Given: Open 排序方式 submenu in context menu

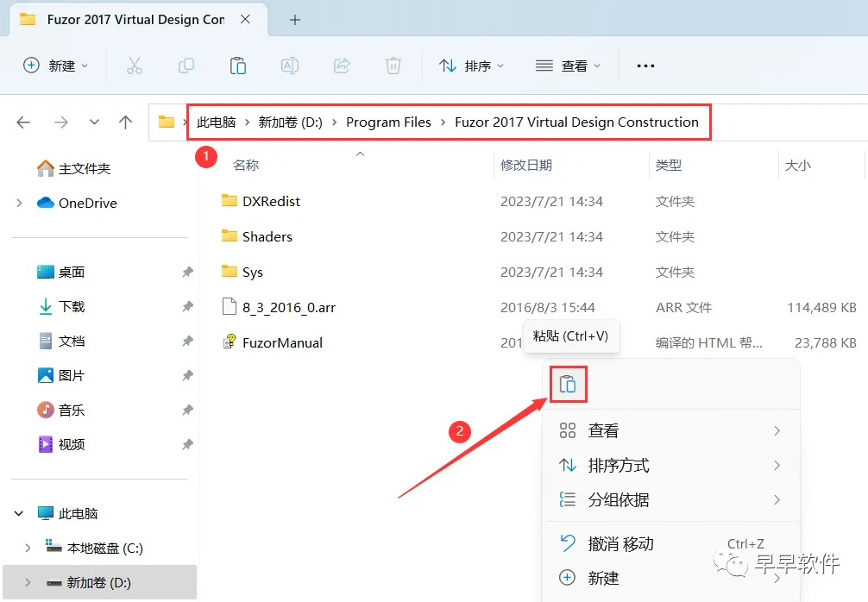Looking at the screenshot, I should coord(671,466).
